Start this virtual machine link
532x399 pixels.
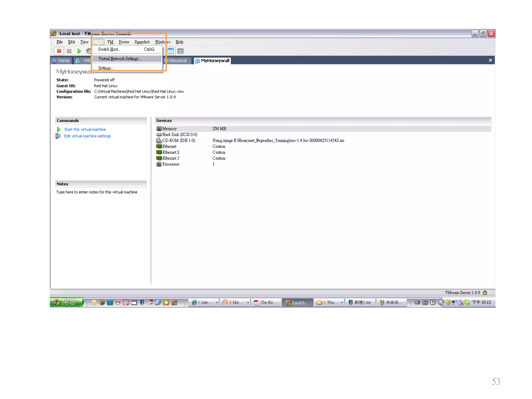[85, 129]
